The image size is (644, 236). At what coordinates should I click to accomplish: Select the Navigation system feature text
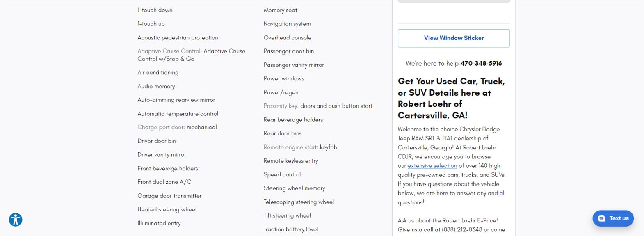(287, 24)
